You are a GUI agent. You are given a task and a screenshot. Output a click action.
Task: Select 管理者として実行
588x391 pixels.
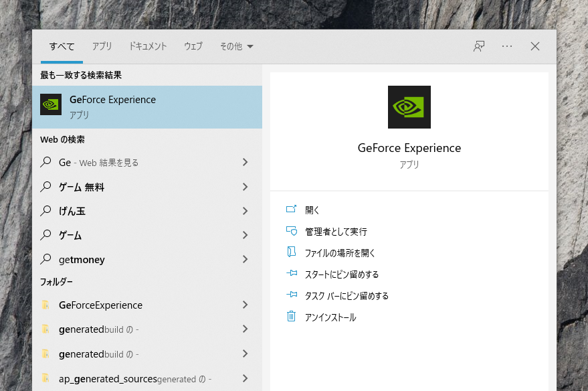(x=336, y=232)
